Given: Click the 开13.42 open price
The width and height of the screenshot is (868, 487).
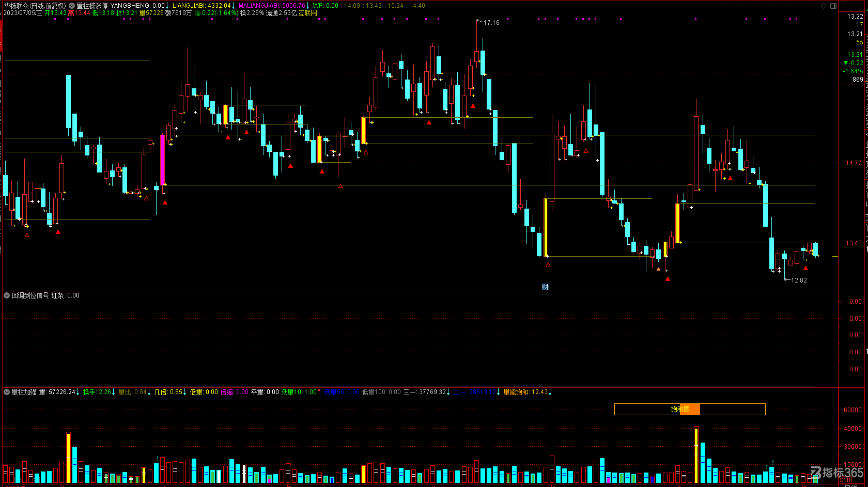Looking at the screenshot, I should 55,13.
